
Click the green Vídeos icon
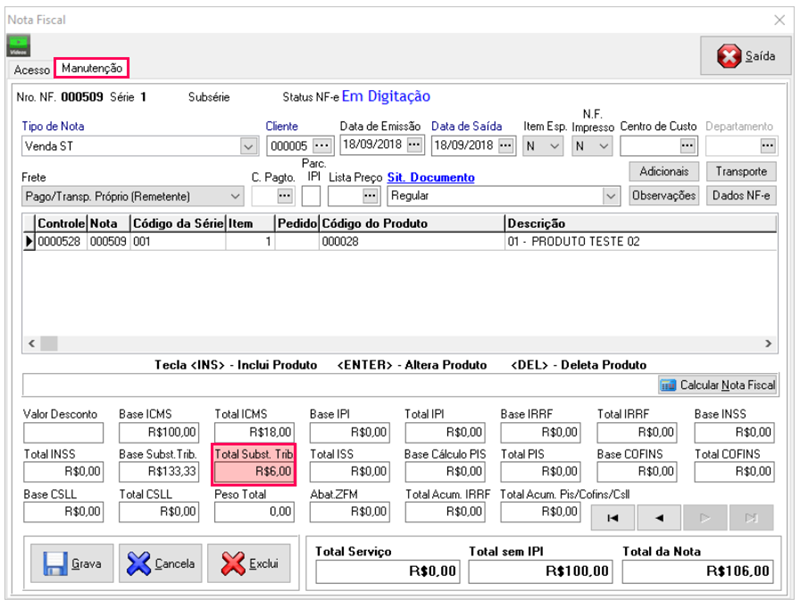(18, 45)
